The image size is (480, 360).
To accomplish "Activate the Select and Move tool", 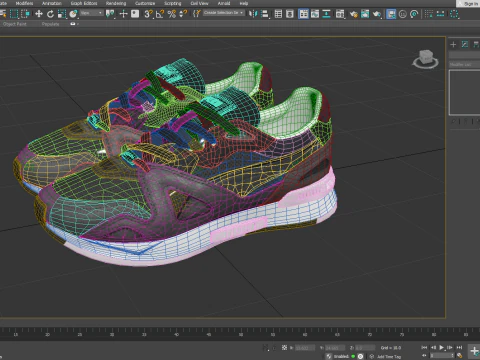I will (x=39, y=14).
